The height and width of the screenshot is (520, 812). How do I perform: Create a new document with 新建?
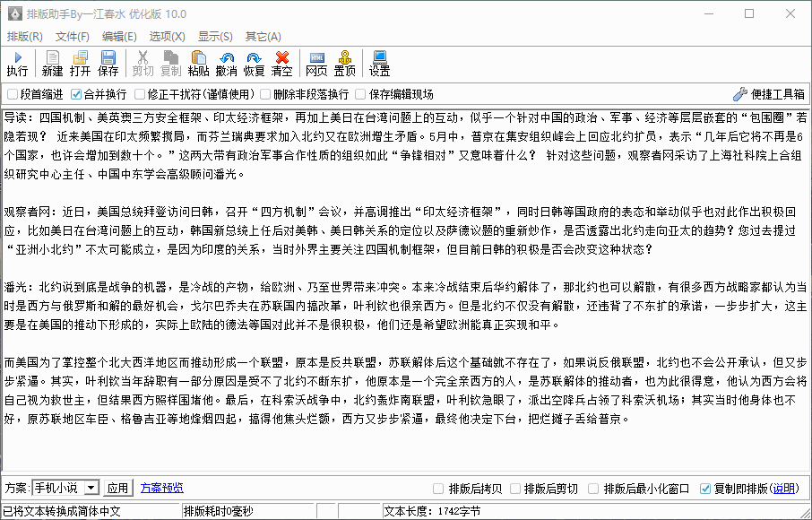(x=52, y=64)
